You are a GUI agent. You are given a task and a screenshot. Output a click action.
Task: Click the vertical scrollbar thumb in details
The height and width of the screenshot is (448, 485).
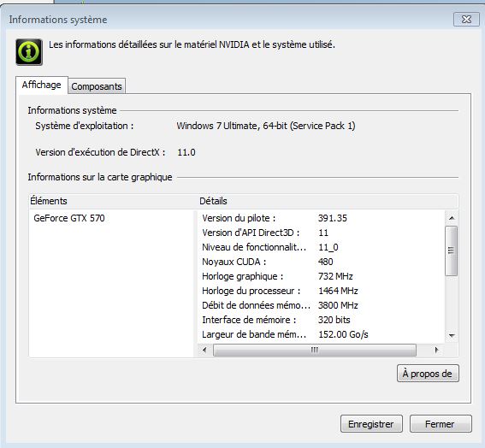pos(452,251)
